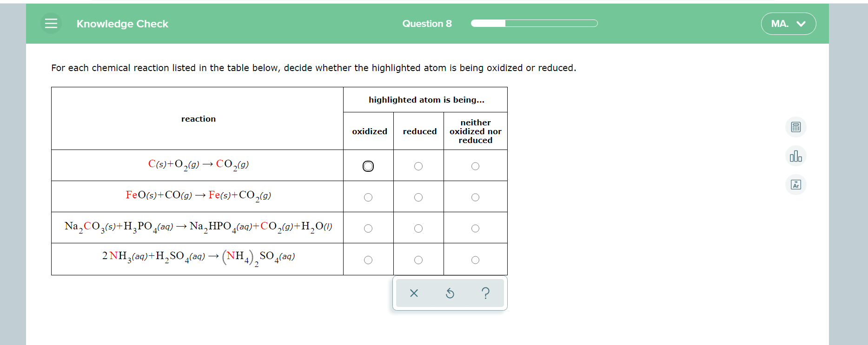Open the data and graphs tool
This screenshot has width=868, height=345.
(795, 156)
